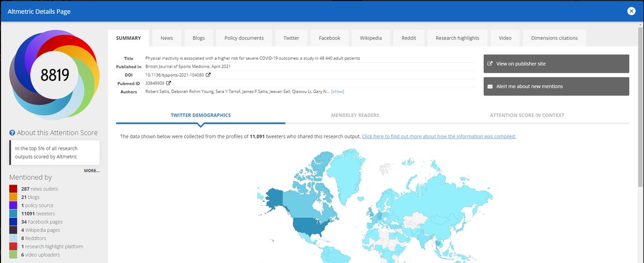Open the Video tab
Image resolution: width=644 pixels, height=263 pixels.
pos(505,38)
